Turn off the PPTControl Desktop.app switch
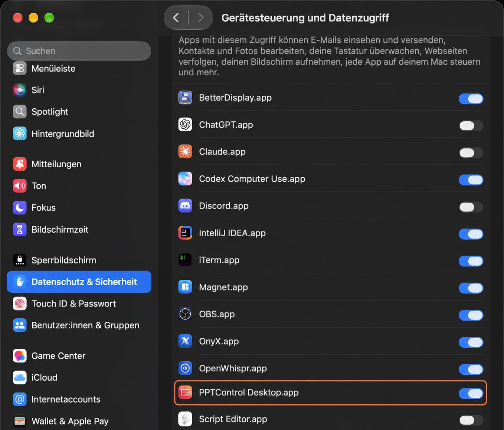This screenshot has width=504, height=430. 471,394
